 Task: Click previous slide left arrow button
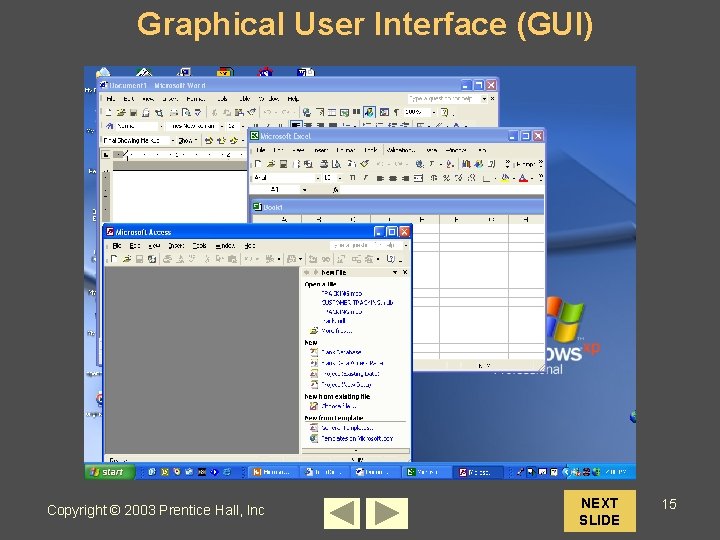[x=342, y=513]
